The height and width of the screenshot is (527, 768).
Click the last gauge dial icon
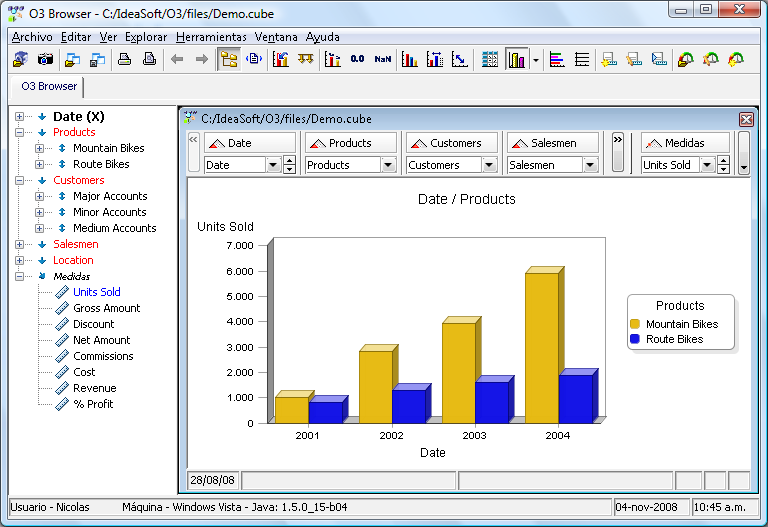pos(736,59)
